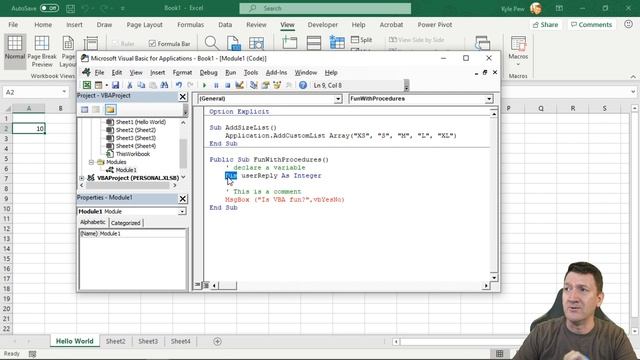Open Object Browser icon in toolbar
The image size is (640, 360).
(277, 85)
